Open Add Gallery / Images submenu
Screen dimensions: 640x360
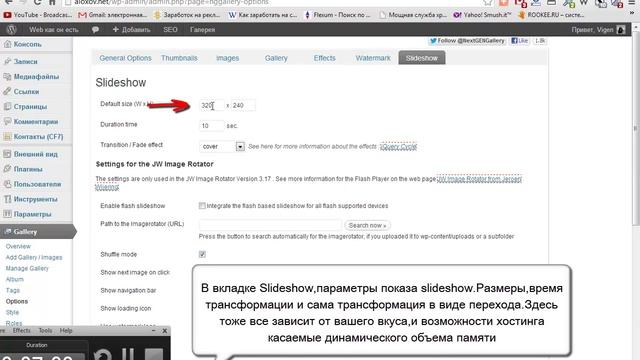pos(34,258)
